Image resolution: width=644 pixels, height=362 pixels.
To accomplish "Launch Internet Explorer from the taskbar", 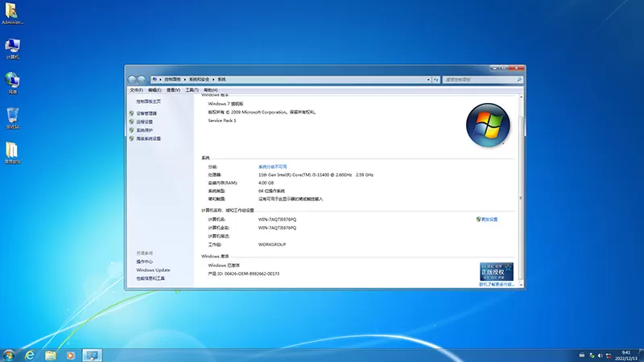I will [31, 354].
